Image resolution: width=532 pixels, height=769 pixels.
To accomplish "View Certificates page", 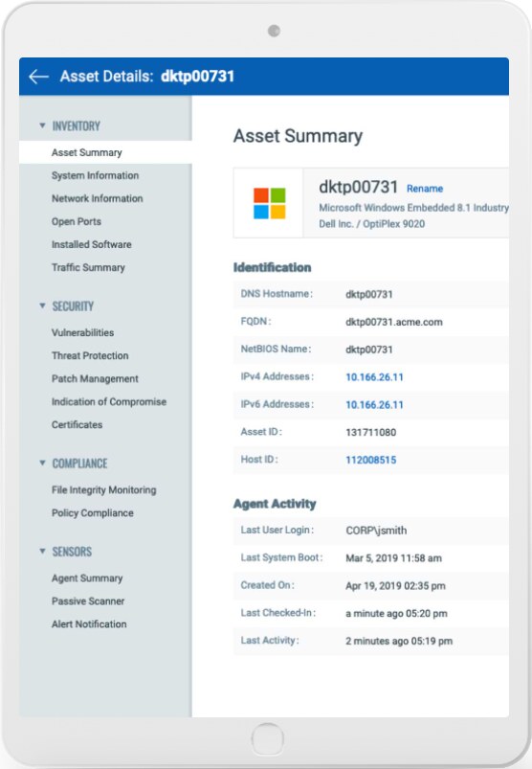I will point(77,424).
